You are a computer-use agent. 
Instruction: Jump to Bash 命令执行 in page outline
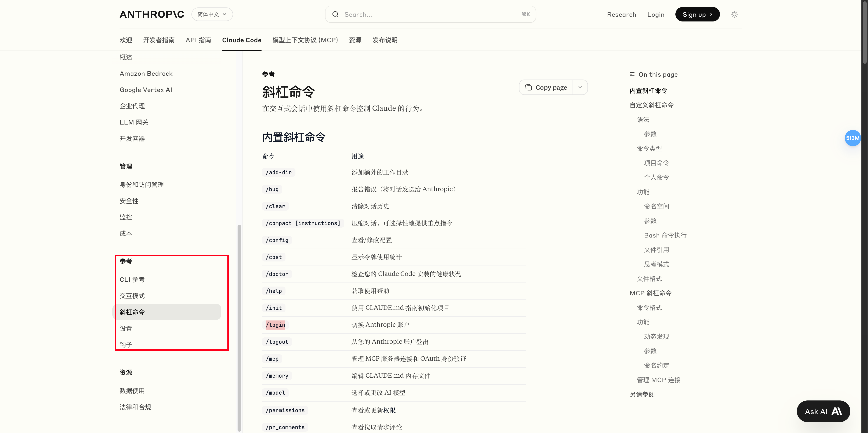[x=665, y=235]
